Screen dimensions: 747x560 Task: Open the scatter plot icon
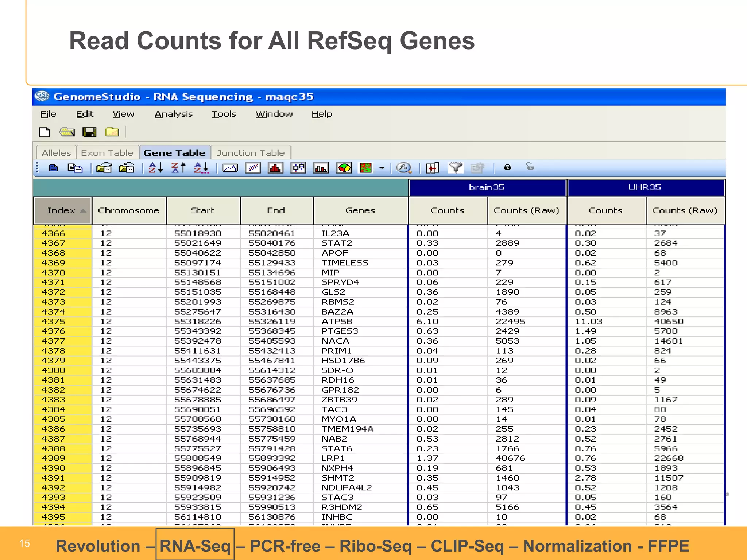[253, 168]
